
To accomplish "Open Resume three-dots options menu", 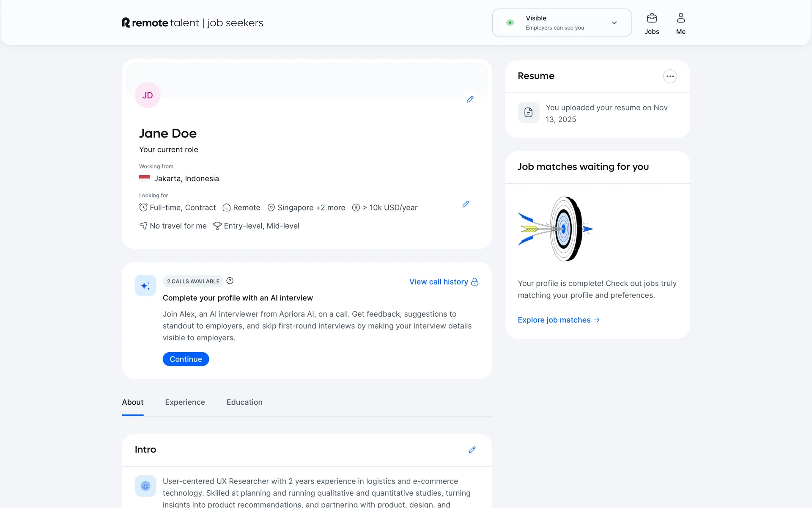I will 670,76.
